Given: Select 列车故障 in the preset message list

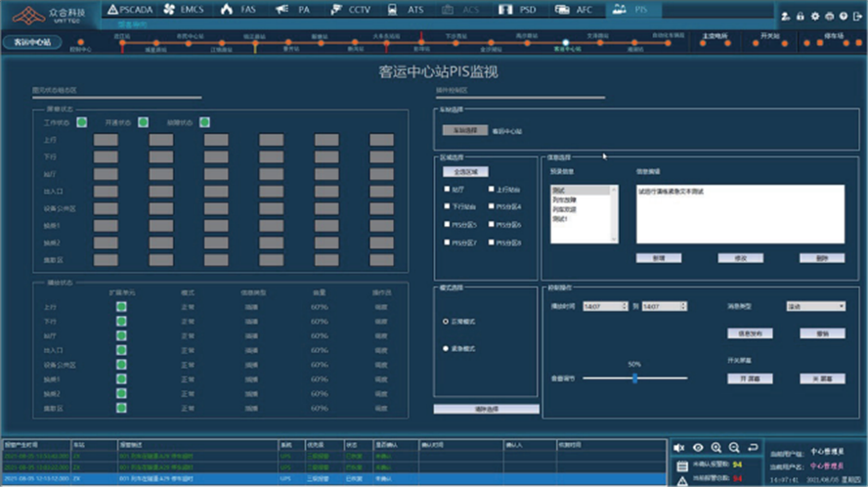Looking at the screenshot, I should 564,199.
